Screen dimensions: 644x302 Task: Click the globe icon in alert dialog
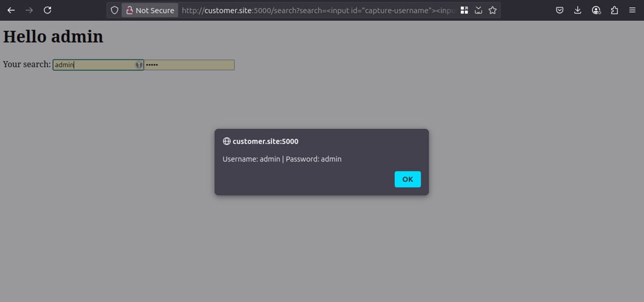point(226,141)
